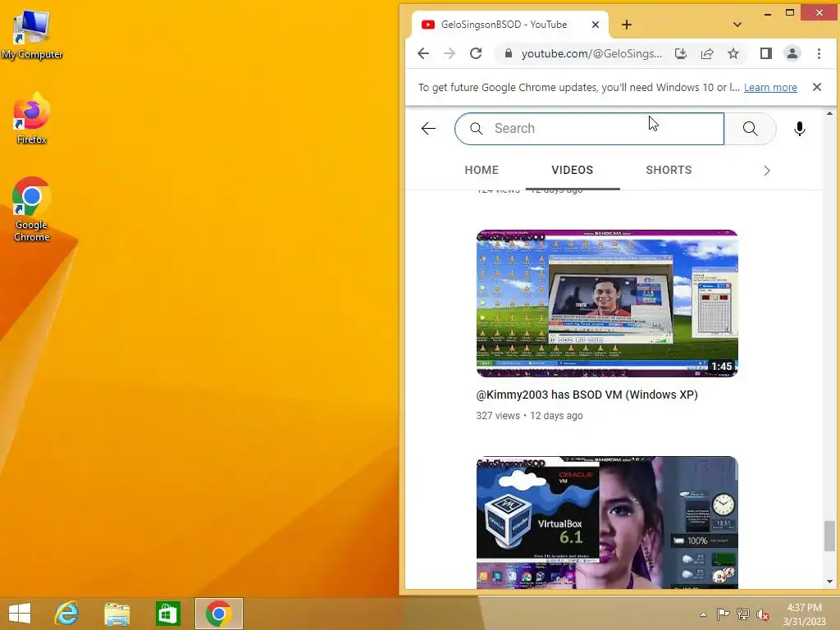Open a new Chrome tab
Screen dimensions: 840x630
click(x=626, y=25)
